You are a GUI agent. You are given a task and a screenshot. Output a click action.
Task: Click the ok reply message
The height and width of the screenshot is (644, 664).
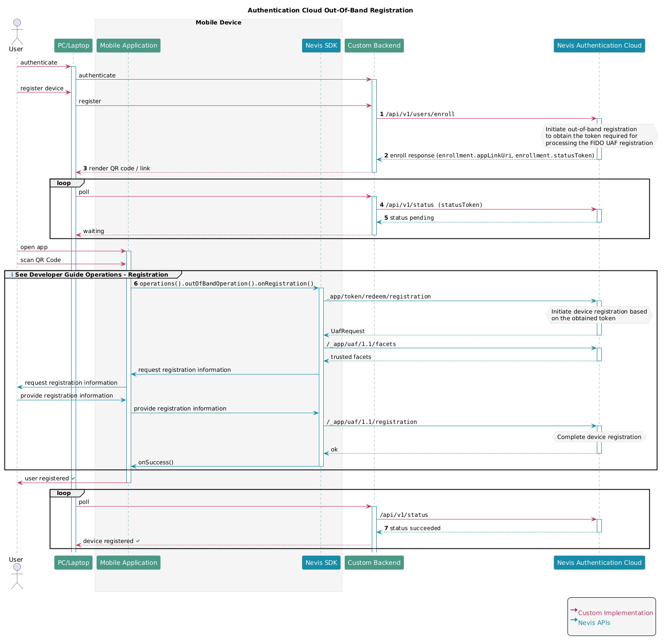[334, 450]
